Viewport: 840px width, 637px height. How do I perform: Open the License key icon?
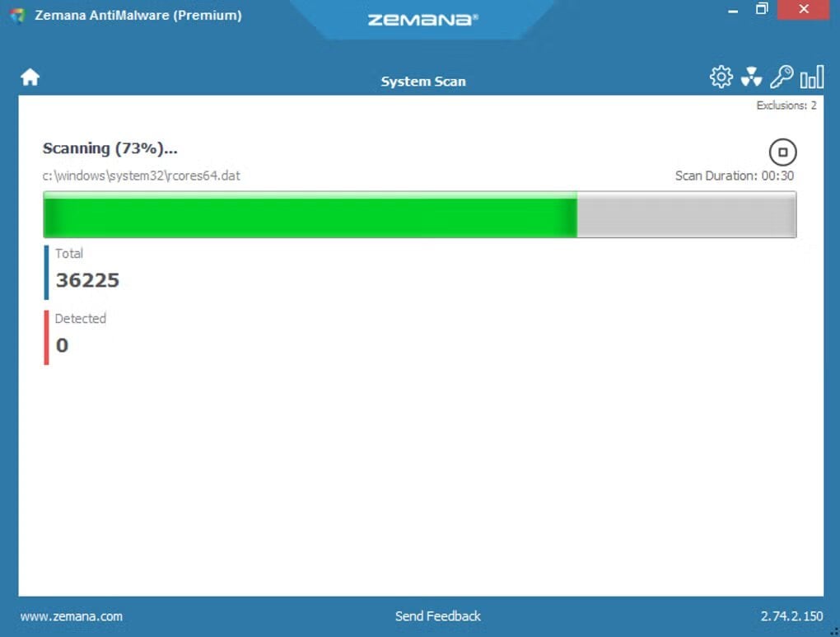tap(782, 77)
